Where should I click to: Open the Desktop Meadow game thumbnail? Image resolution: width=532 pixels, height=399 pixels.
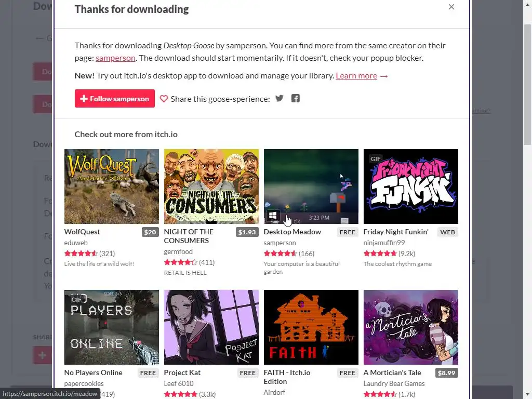pos(311,187)
